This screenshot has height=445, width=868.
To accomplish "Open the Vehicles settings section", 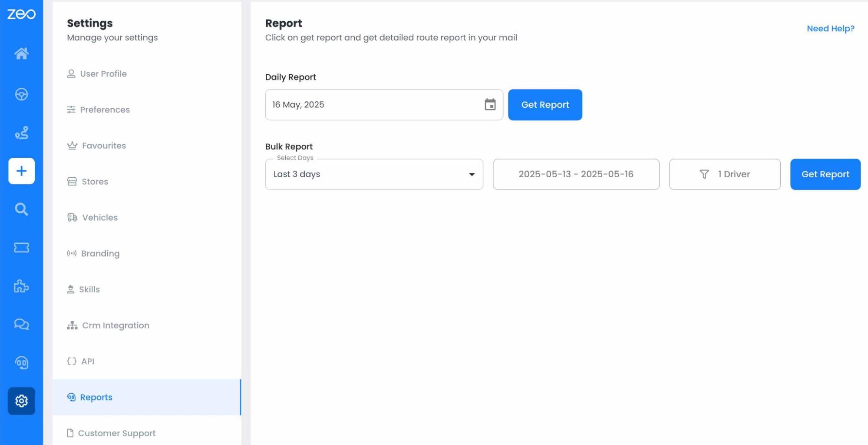I will (x=100, y=218).
